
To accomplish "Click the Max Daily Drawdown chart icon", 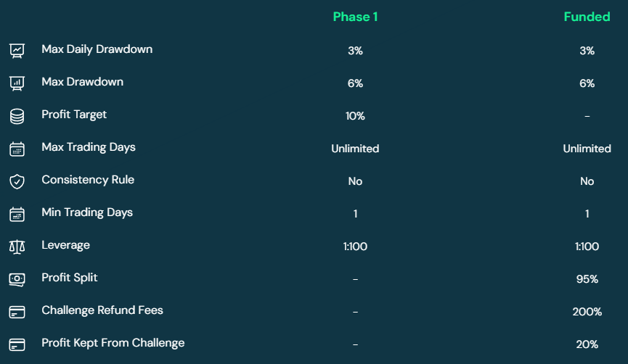I will (17, 51).
